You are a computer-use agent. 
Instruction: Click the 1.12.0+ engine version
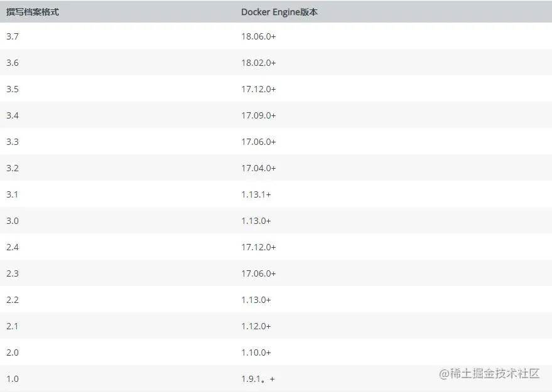pos(256,326)
